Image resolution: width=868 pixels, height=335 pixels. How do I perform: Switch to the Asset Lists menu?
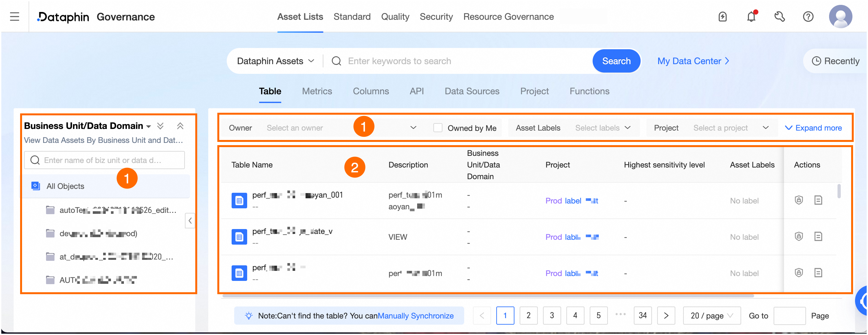click(300, 17)
